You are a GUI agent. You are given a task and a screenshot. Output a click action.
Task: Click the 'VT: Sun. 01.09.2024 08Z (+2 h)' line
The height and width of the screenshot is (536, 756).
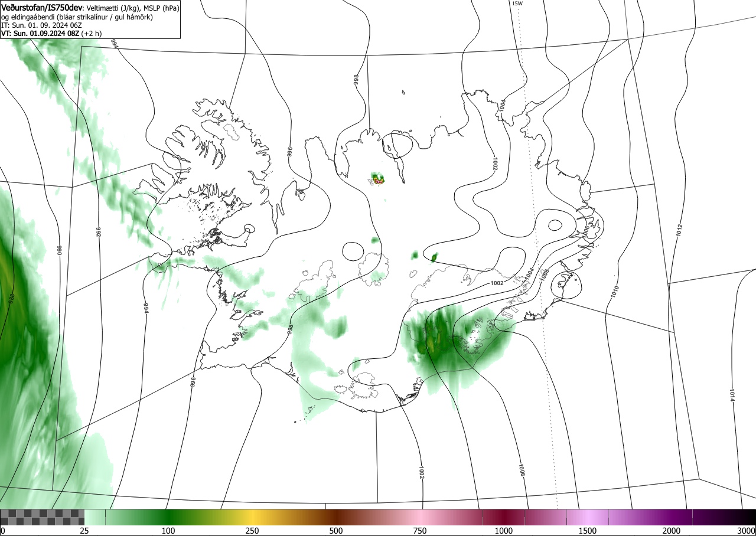point(51,34)
